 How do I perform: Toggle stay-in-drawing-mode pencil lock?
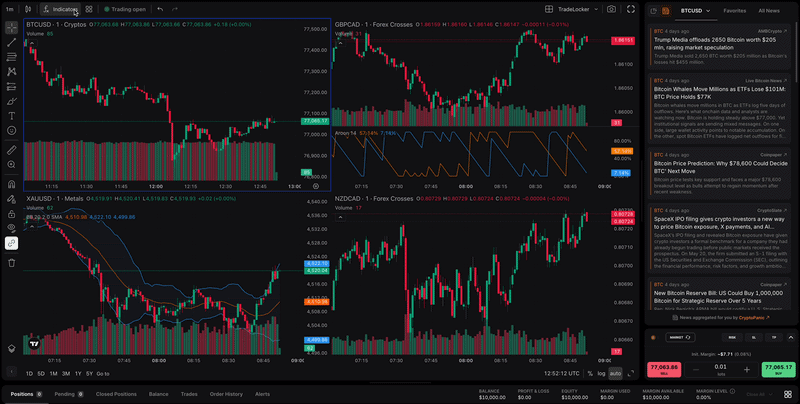(x=12, y=199)
